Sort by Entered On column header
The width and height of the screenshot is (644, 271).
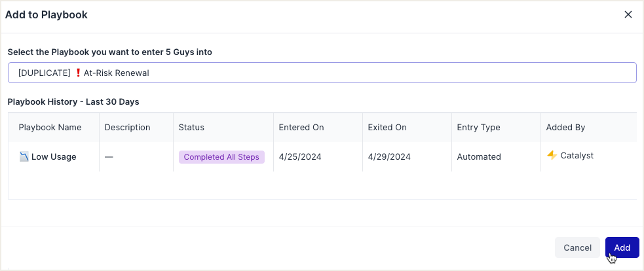301,128
